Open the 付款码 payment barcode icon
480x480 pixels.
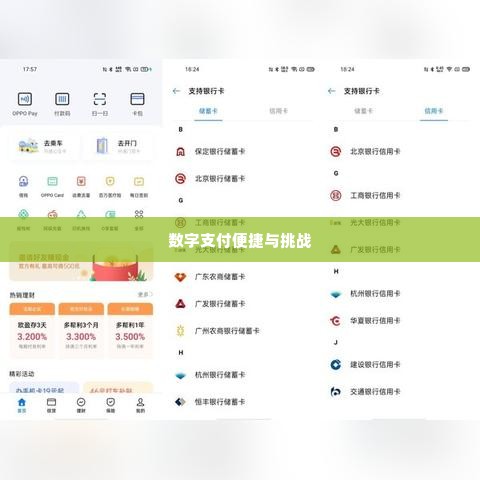62,99
